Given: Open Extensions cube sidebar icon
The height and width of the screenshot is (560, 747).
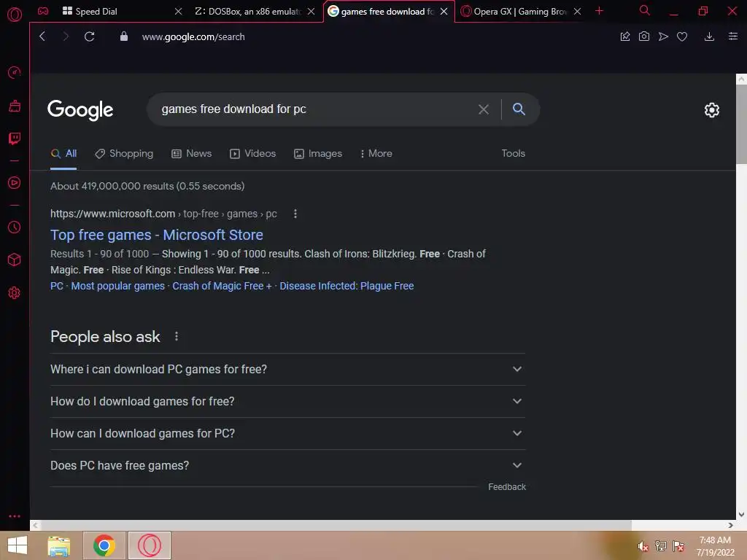Looking at the screenshot, I should (15, 260).
